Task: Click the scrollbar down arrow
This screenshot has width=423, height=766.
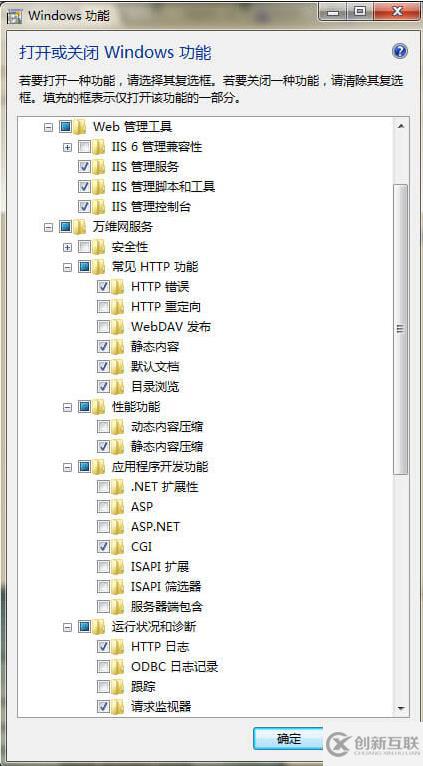Action: 401,708
